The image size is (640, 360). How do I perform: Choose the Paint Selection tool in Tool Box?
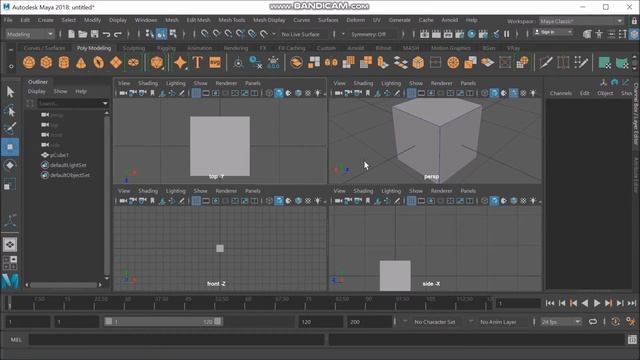(10, 128)
